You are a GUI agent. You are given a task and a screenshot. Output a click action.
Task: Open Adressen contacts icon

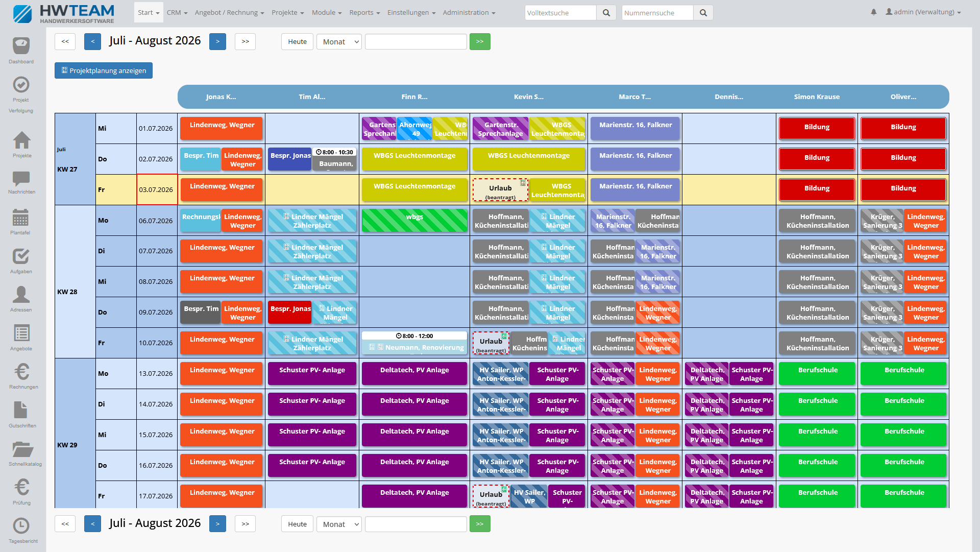coord(21,295)
